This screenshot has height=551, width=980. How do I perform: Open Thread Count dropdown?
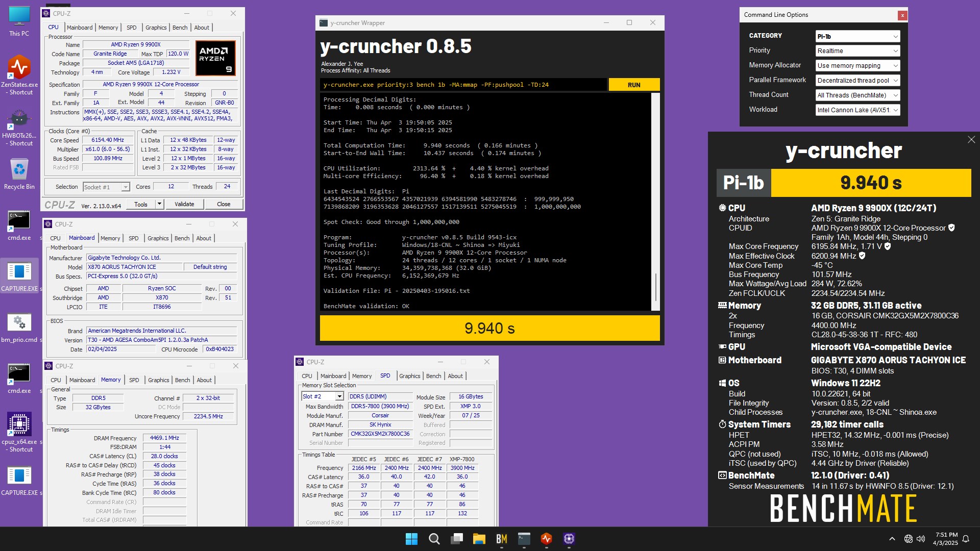pos(857,95)
